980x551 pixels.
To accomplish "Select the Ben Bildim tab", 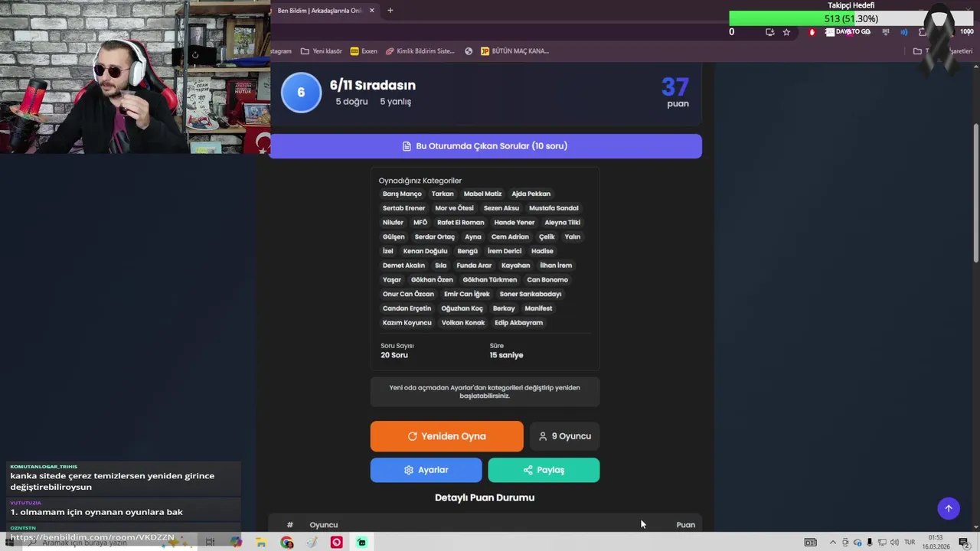I will coord(325,11).
